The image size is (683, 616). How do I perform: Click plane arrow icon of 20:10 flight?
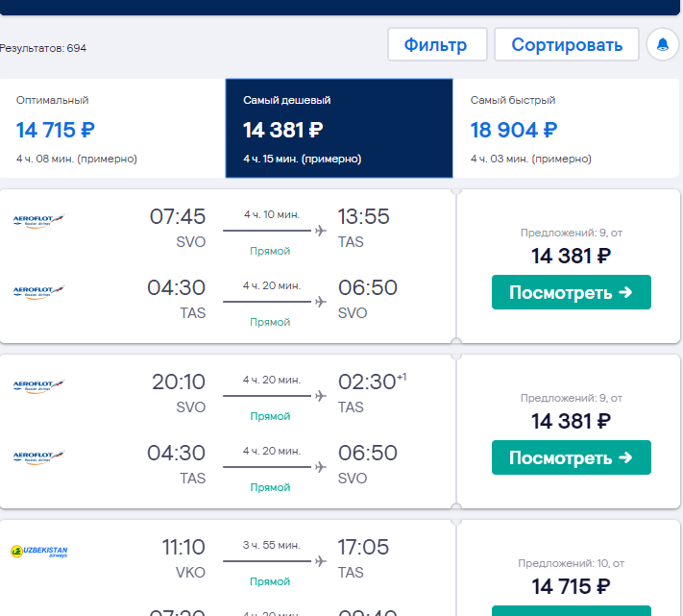point(320,396)
